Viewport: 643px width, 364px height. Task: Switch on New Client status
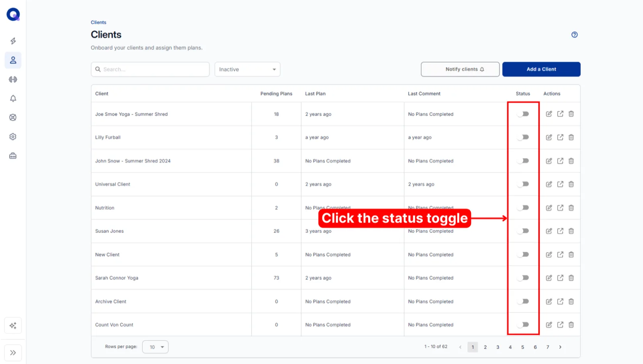click(x=523, y=254)
